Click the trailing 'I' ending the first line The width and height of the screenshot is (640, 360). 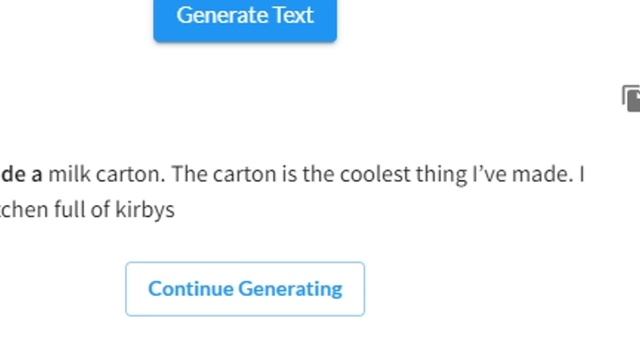pos(582,174)
